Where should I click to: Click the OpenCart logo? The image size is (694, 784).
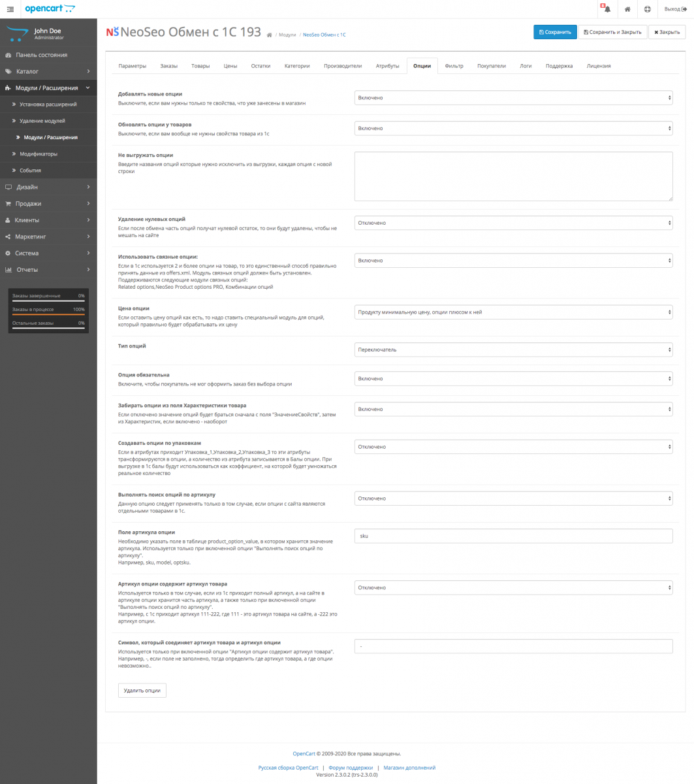coord(50,8)
